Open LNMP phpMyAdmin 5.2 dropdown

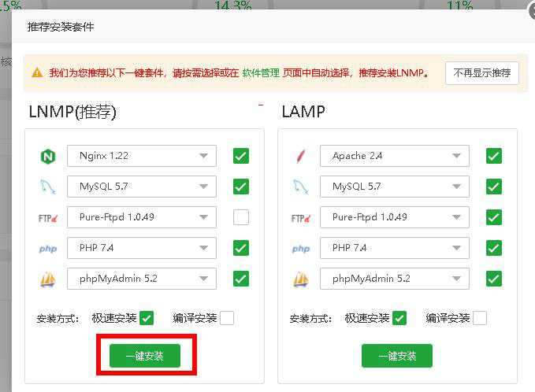pos(142,279)
